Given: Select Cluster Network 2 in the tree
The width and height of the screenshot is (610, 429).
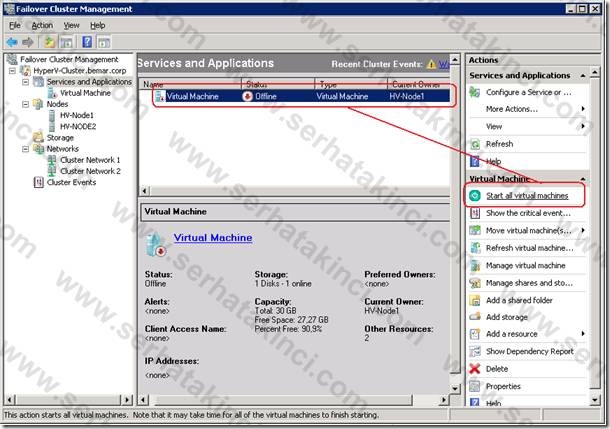Looking at the screenshot, I should pyautogui.click(x=90, y=171).
